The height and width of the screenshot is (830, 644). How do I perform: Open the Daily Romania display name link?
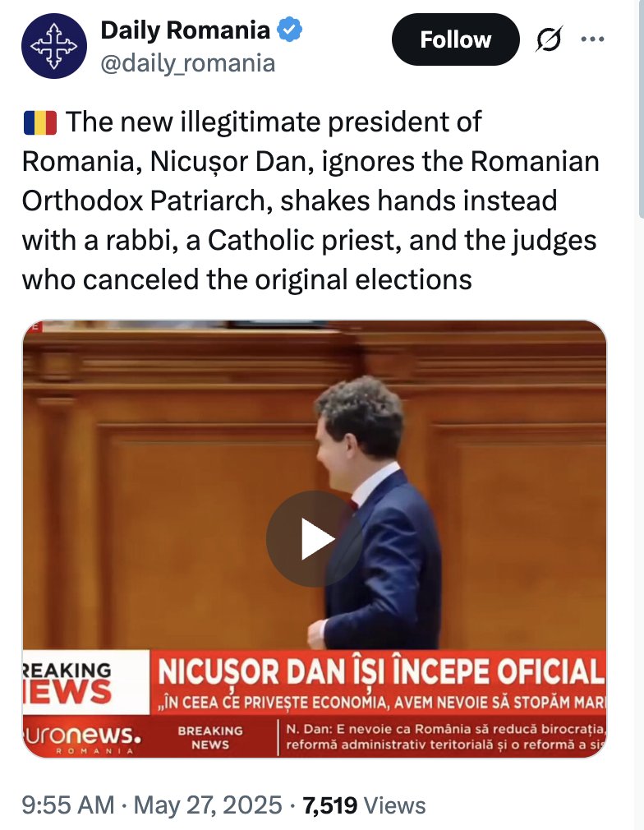click(x=185, y=30)
